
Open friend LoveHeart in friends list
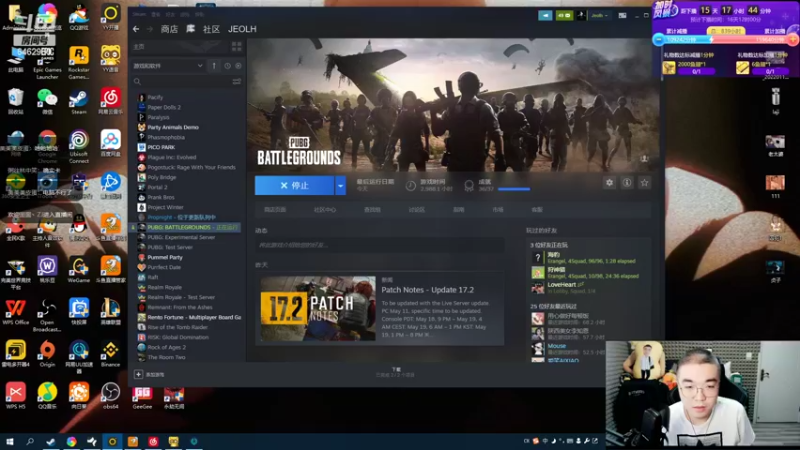561,285
